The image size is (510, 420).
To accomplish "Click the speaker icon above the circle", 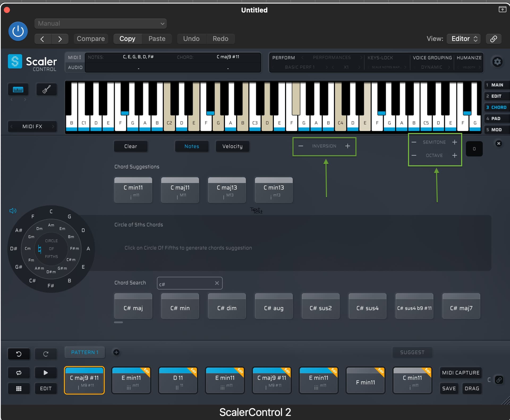I will tap(13, 211).
